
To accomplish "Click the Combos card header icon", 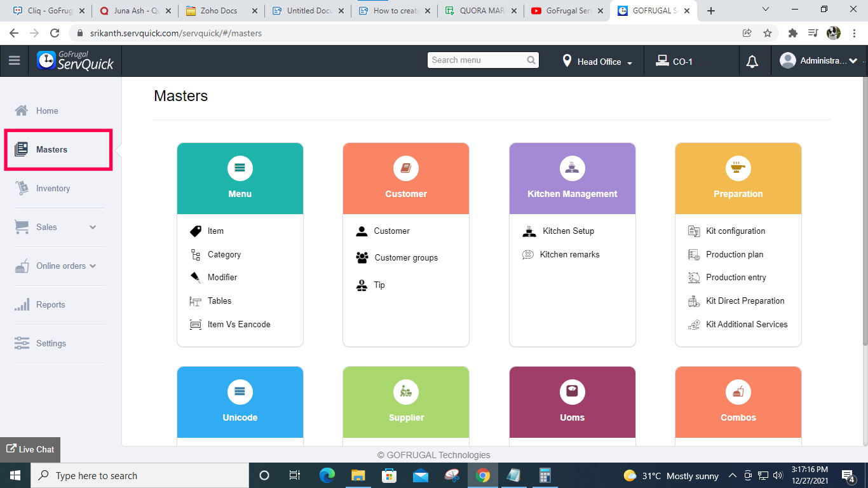I will pos(738,392).
